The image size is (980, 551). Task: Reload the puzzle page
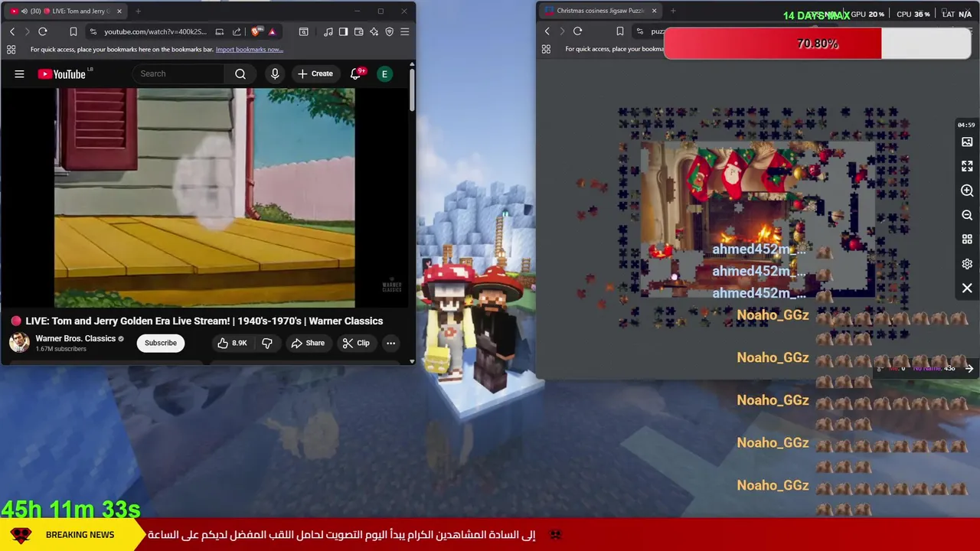click(x=577, y=31)
